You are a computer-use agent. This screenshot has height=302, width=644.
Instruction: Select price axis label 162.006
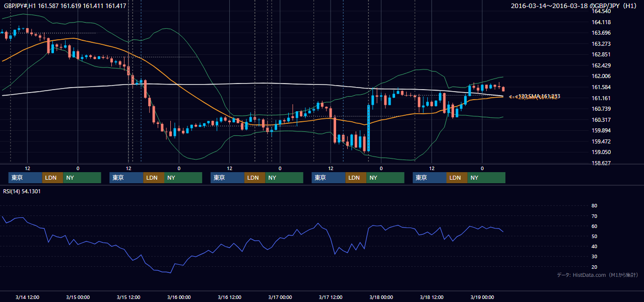[x=601, y=76]
